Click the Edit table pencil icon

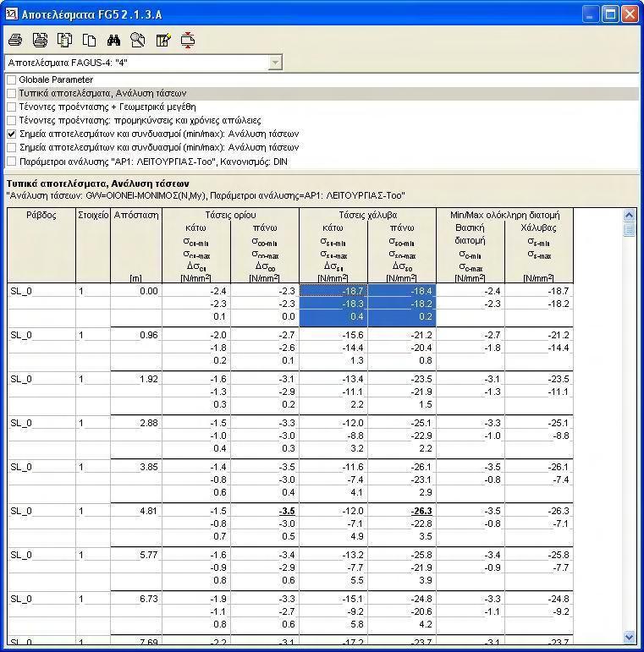pos(163,40)
